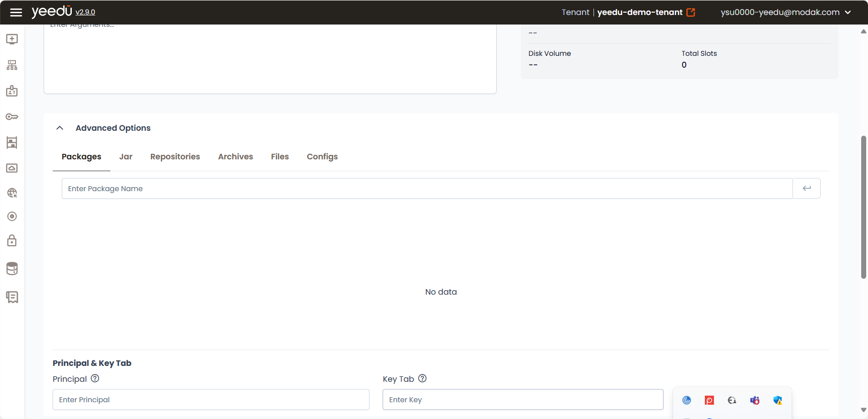Click the scrollbar up arrow
868x419 pixels.
863,31
